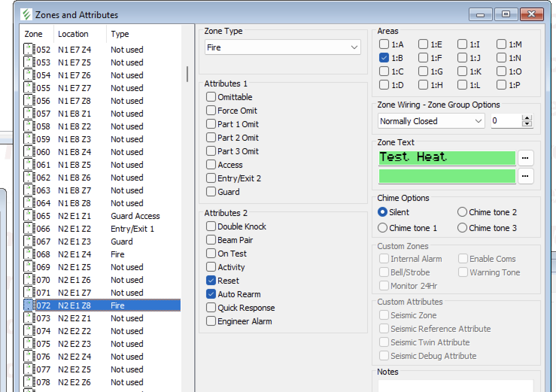
Task: Select Chime tone 2 radio option
Action: [x=462, y=212]
